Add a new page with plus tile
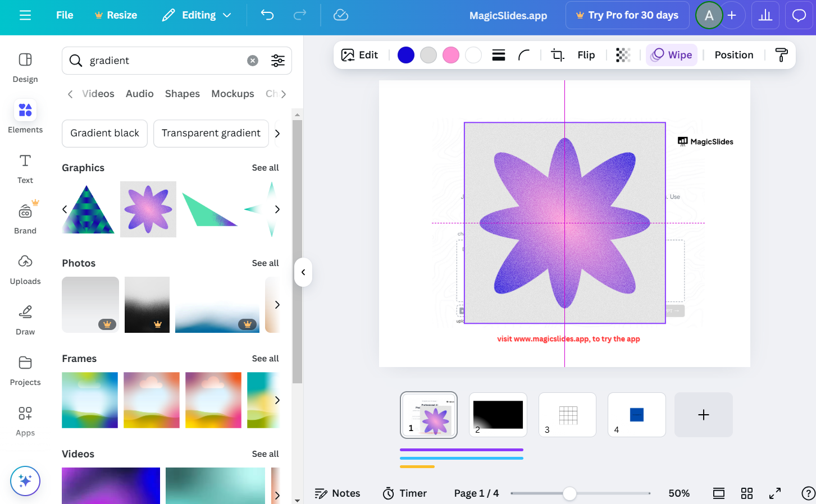 click(704, 415)
